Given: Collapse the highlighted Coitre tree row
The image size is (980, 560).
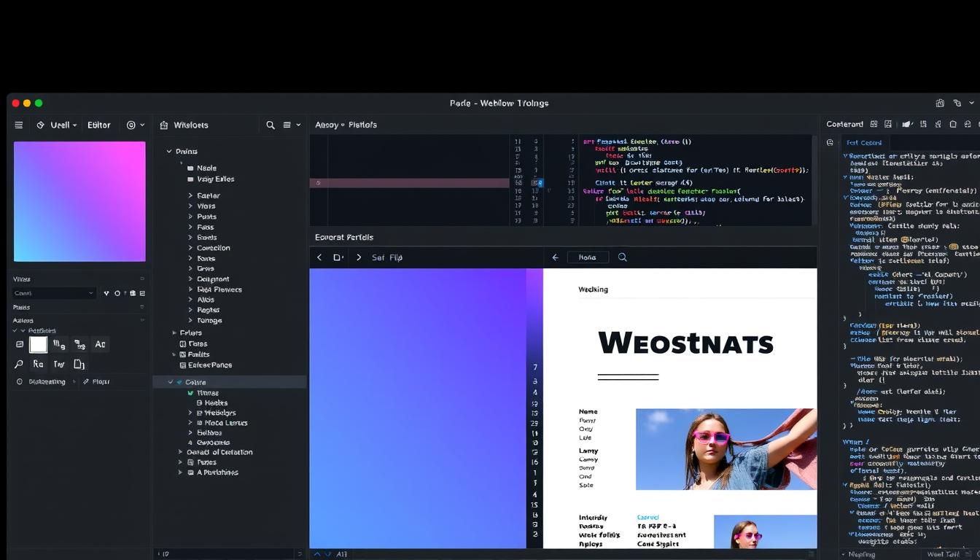Looking at the screenshot, I should [171, 382].
